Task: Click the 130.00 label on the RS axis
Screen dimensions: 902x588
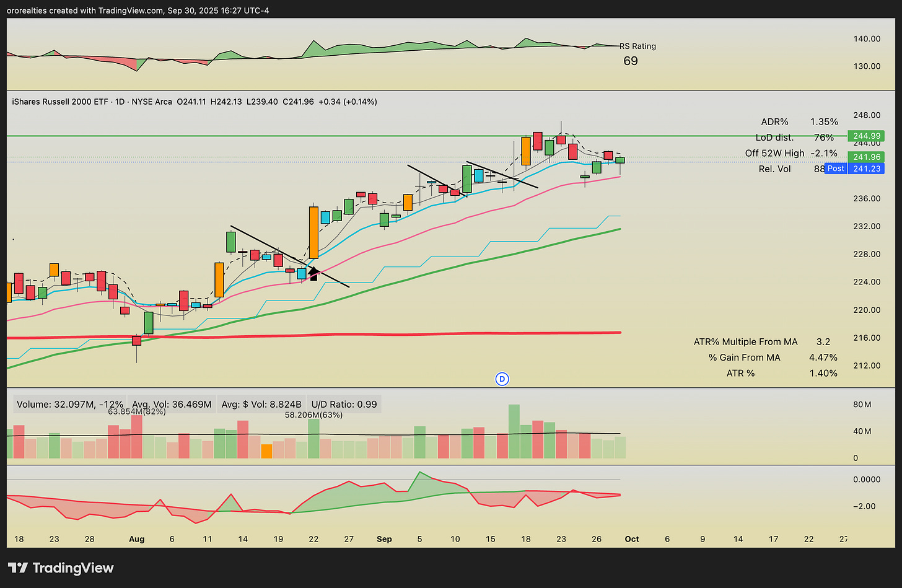Action: (x=867, y=66)
